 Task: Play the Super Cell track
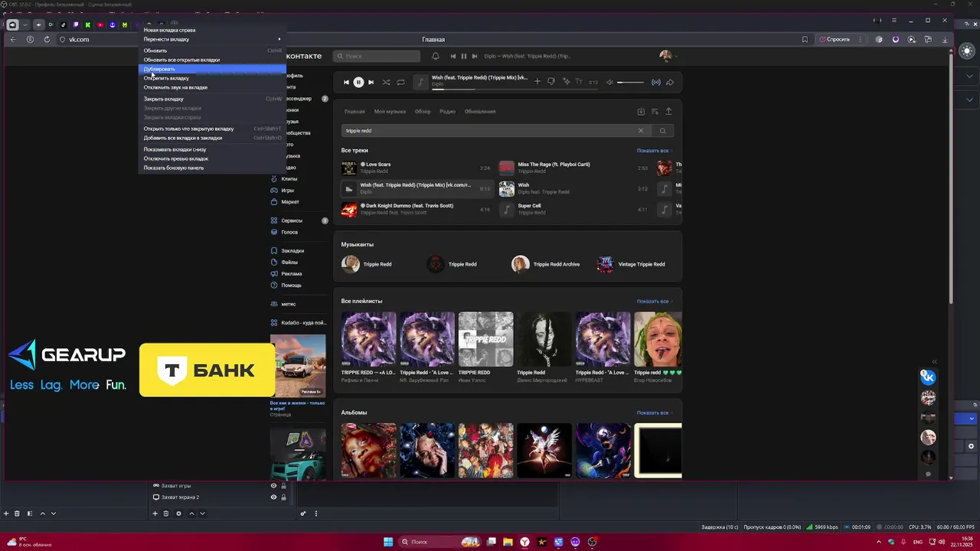tap(573, 209)
